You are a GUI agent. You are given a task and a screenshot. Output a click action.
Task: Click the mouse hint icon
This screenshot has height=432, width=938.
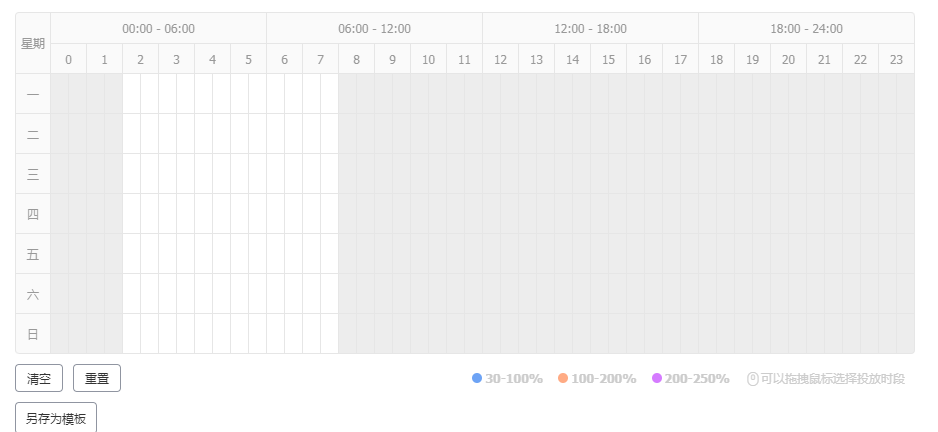[x=752, y=379]
